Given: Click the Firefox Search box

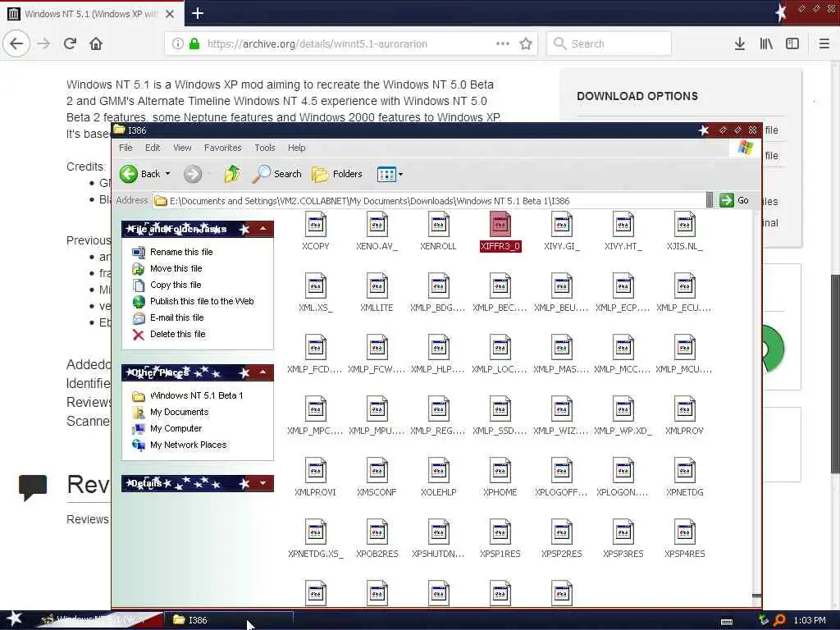Looking at the screenshot, I should point(609,43).
